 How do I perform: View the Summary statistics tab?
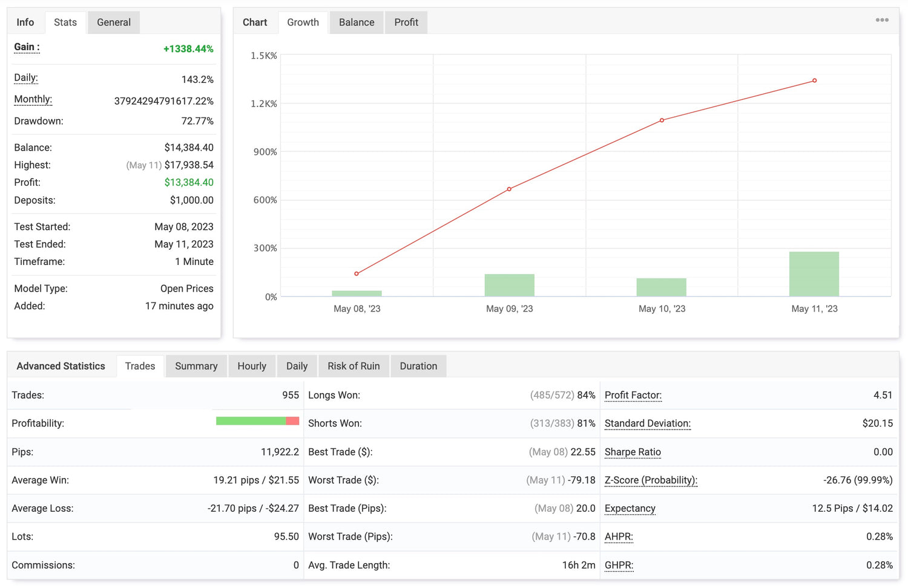[196, 366]
